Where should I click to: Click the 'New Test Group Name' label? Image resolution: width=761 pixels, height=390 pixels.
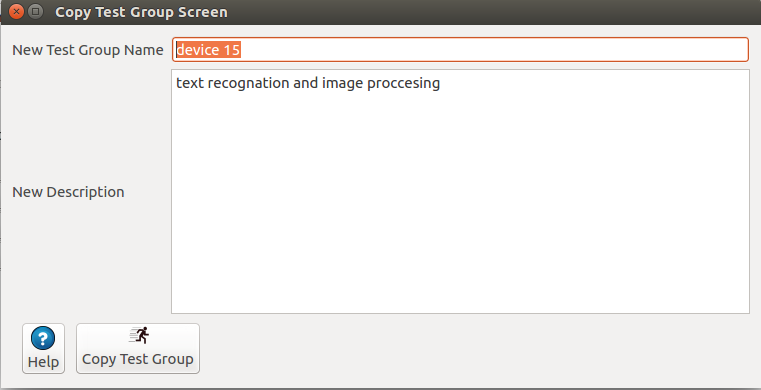[88, 50]
